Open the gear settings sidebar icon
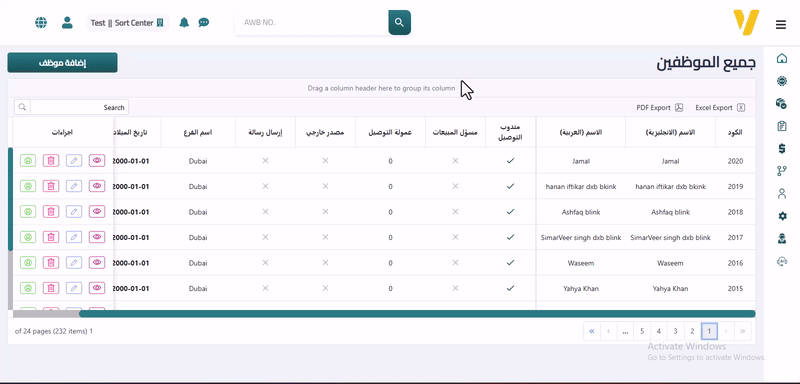The image size is (800, 384). click(x=782, y=216)
